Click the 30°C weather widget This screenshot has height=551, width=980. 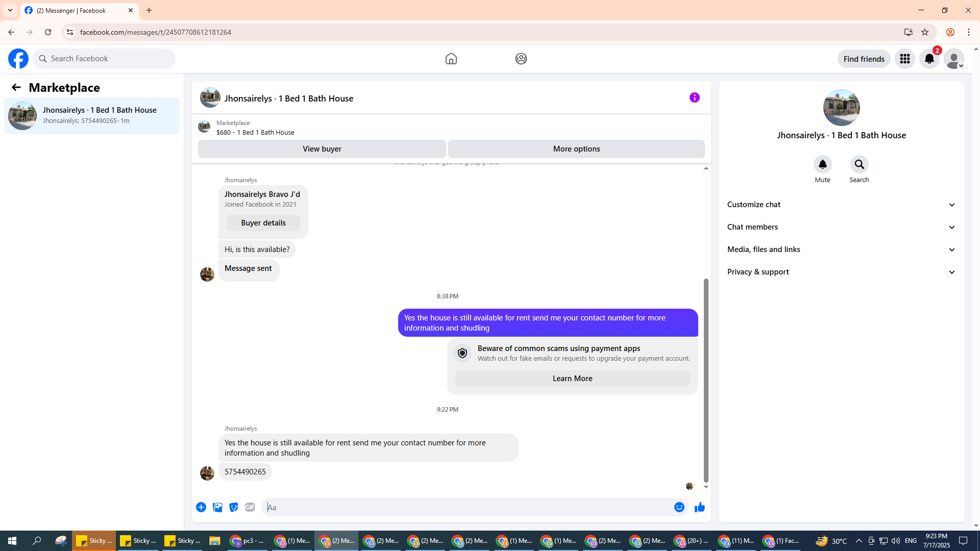[x=831, y=541]
